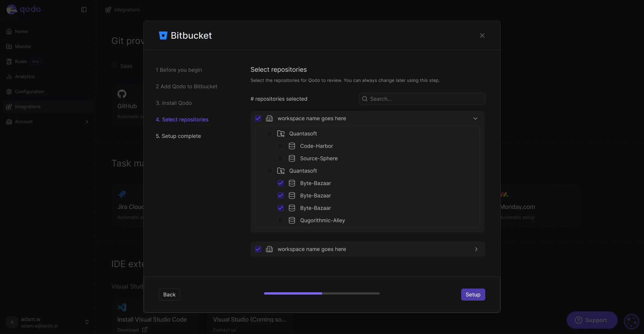The width and height of the screenshot is (644, 334).
Task: Check the Qugorithmic-Alley repository checkbox
Action: 281,221
